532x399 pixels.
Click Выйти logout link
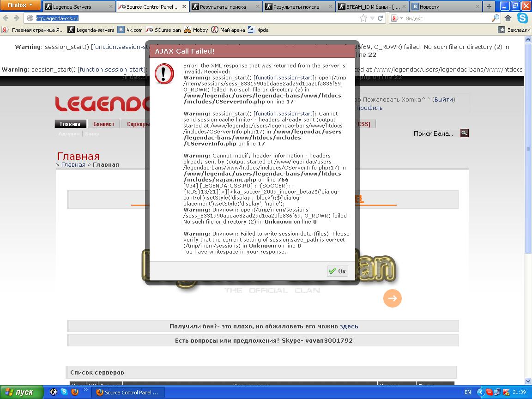(x=443, y=99)
